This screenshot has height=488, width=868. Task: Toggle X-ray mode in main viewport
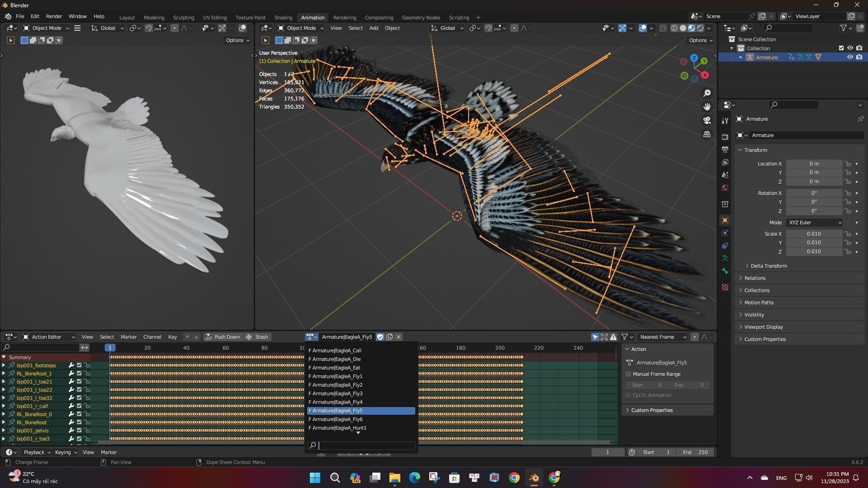click(x=663, y=28)
